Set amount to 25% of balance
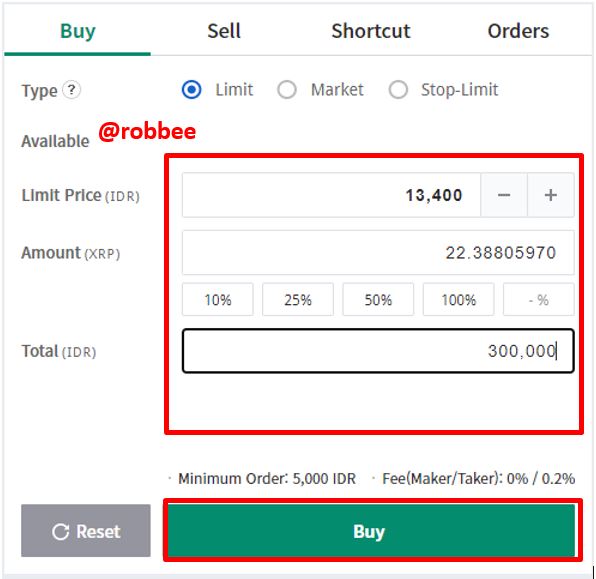The image size is (596, 579). (298, 300)
